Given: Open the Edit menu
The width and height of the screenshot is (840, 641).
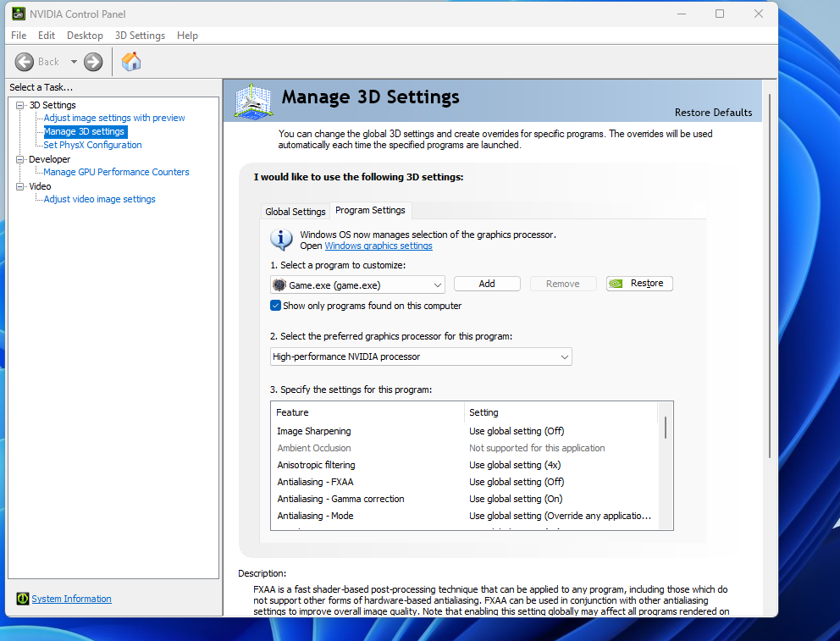Looking at the screenshot, I should click(46, 36).
